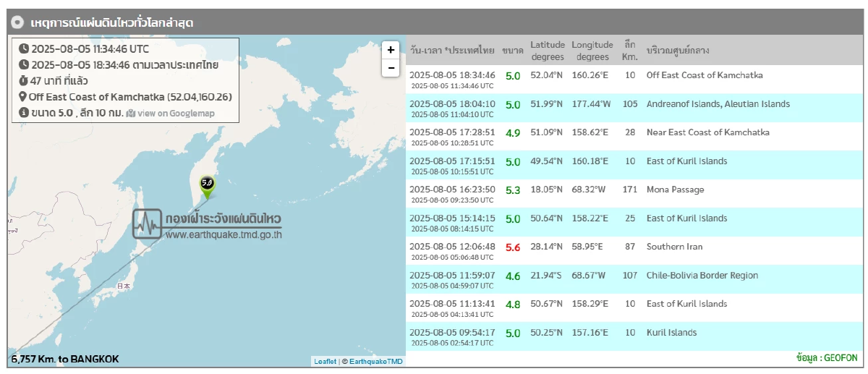
Task: Click the Leaflet attribution link
Action: [325, 361]
